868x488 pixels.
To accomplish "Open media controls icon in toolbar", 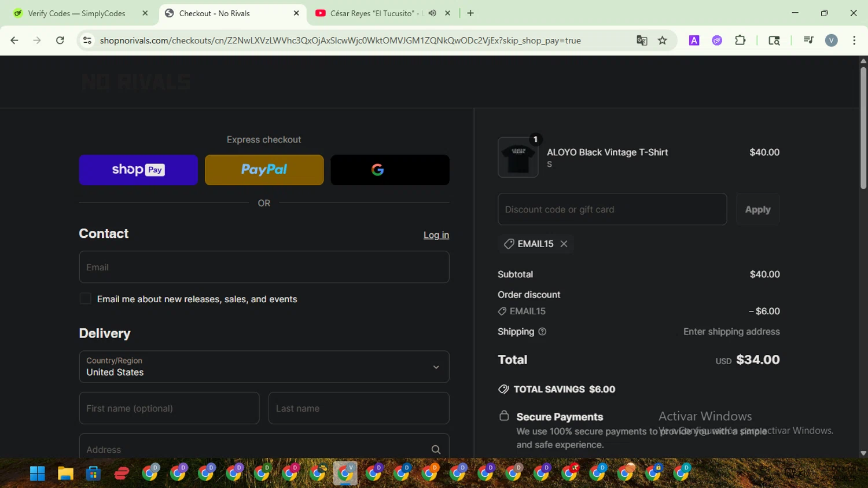I will 808,41.
